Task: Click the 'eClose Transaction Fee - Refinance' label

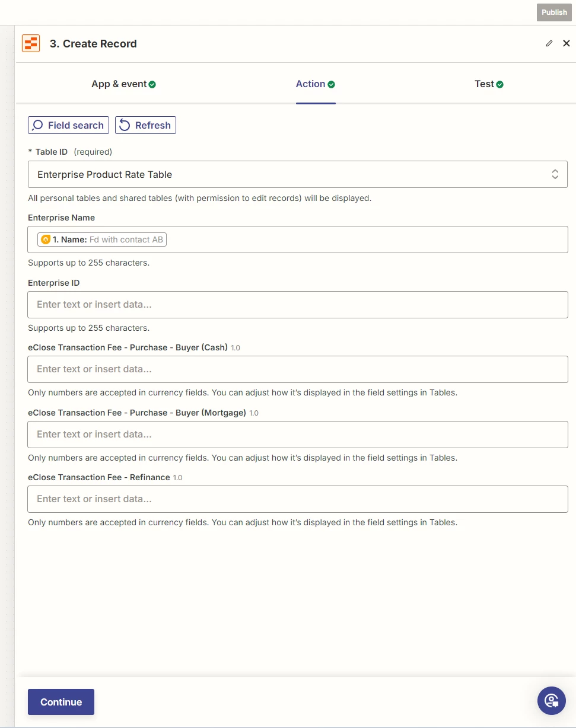Action: click(x=99, y=477)
